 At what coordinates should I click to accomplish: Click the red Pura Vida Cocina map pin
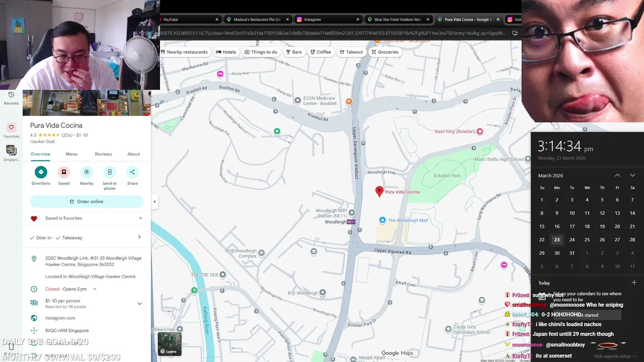coord(379,191)
